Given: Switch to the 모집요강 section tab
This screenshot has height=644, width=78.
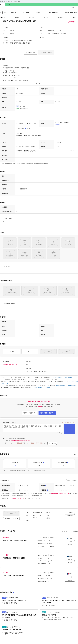Looking at the screenshot, I should pos(2,18).
